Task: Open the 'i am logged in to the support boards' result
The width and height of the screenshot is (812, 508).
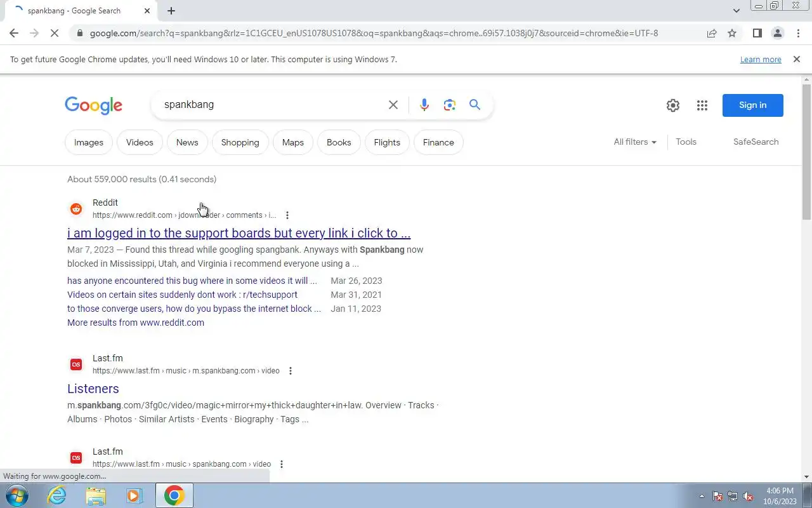Action: tap(239, 233)
